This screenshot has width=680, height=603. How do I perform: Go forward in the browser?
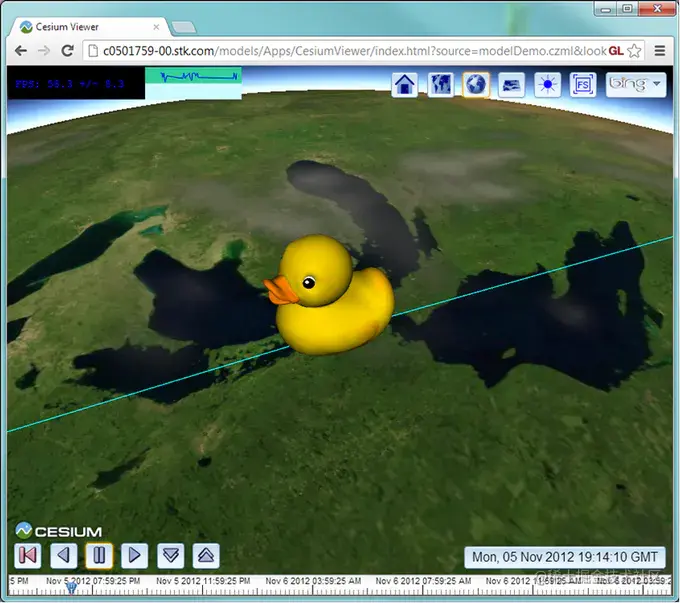[x=44, y=51]
